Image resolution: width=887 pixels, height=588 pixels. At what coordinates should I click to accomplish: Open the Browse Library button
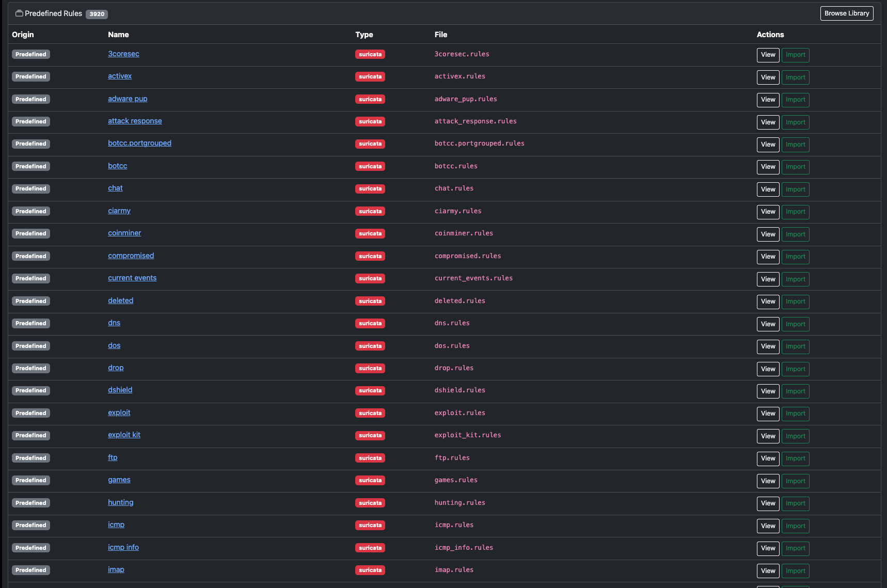pyautogui.click(x=847, y=13)
